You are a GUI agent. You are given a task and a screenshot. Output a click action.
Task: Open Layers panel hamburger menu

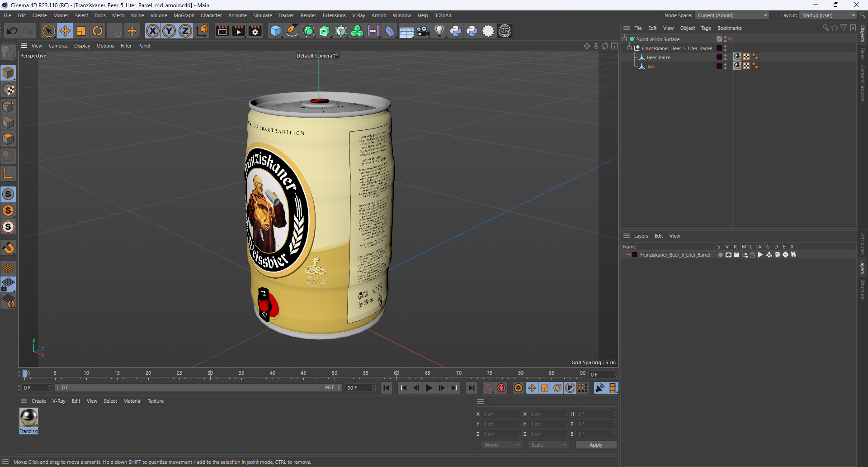627,236
